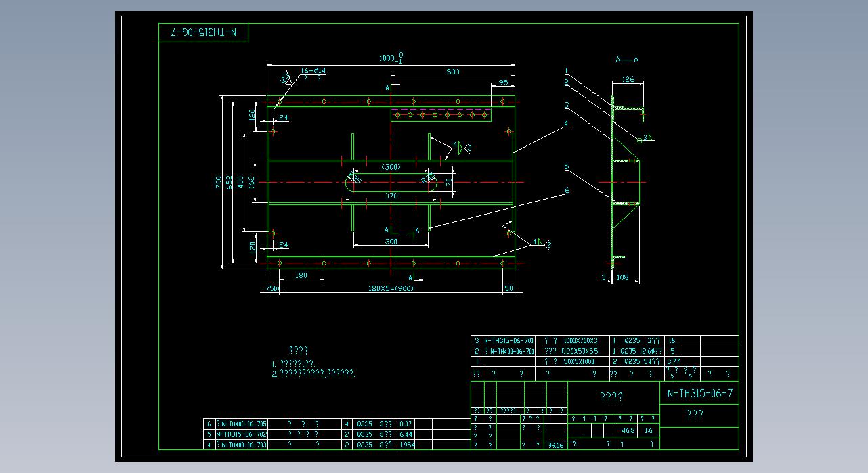Image resolution: width=868 pixels, height=473 pixels.
Task: Click the 108 dimension below the section view
Action: [x=624, y=277]
